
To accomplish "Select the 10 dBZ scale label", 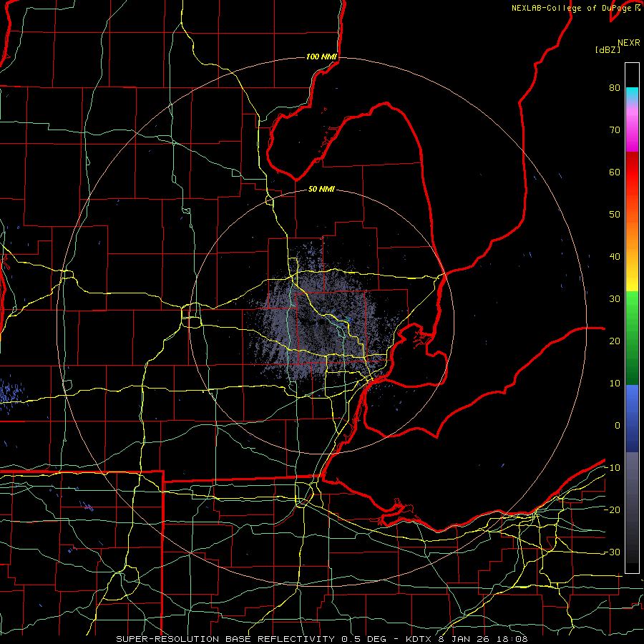I will tap(615, 384).
